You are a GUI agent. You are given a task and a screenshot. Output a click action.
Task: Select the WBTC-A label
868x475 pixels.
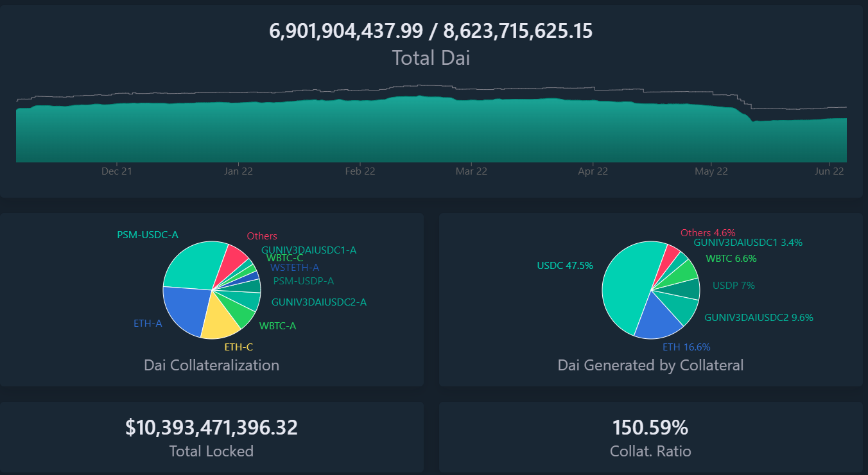[277, 326]
